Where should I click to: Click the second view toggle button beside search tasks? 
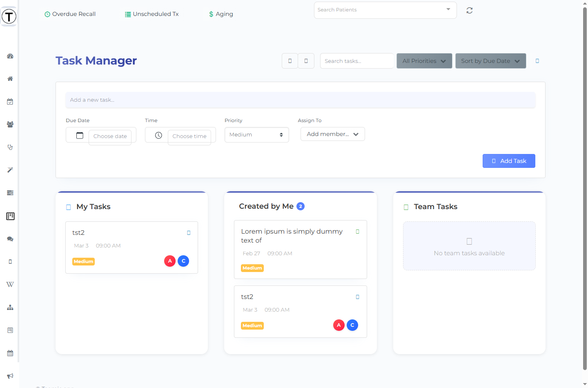point(306,61)
